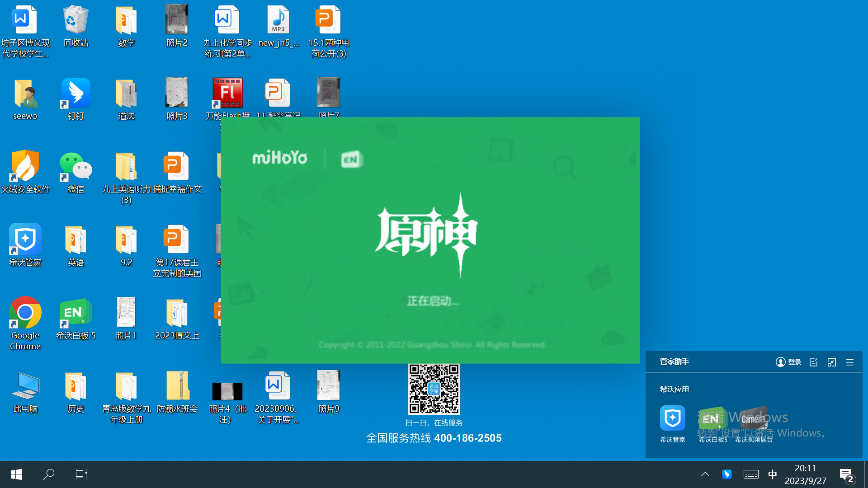Open the notification center with 2 alerts

click(847, 475)
